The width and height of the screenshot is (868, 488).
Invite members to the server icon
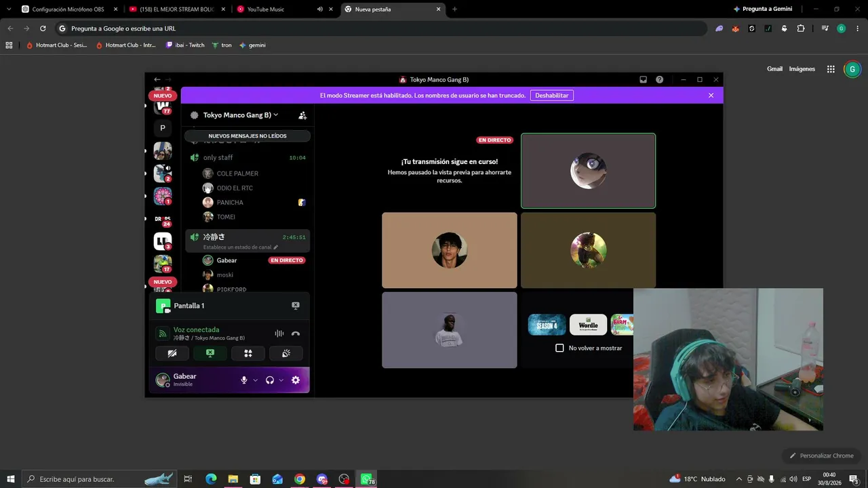click(302, 115)
